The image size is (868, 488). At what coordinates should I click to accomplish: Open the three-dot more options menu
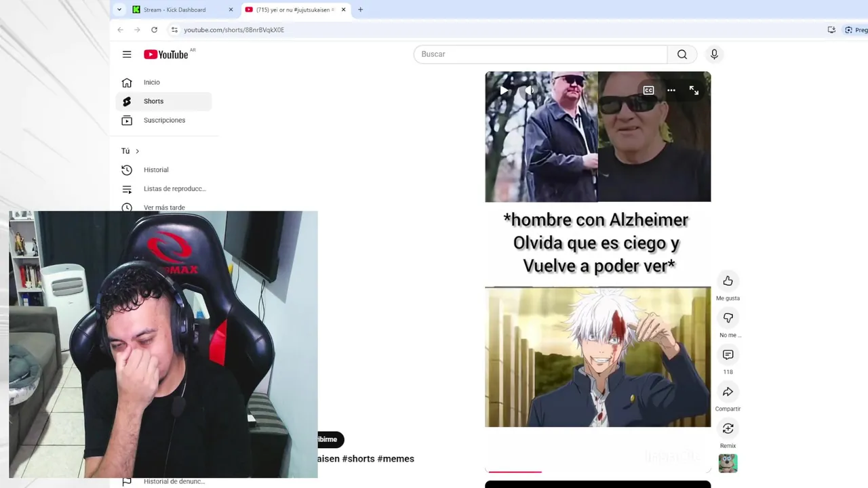(671, 90)
